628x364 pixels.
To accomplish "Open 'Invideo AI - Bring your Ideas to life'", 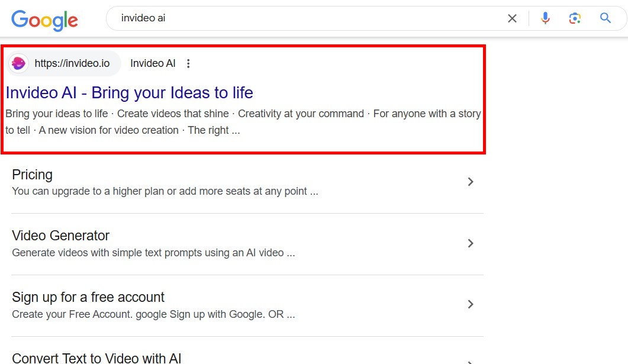I will click(129, 93).
